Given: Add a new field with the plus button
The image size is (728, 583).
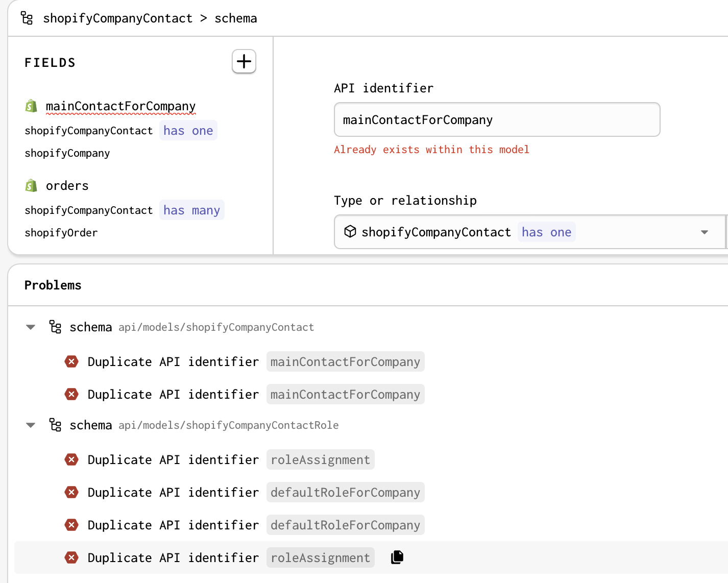Looking at the screenshot, I should pos(244,61).
